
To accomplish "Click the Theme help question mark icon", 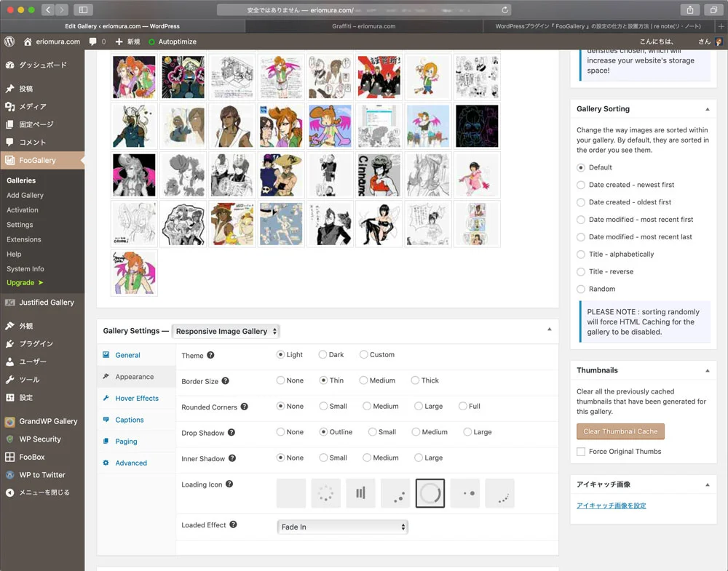I will click(210, 355).
